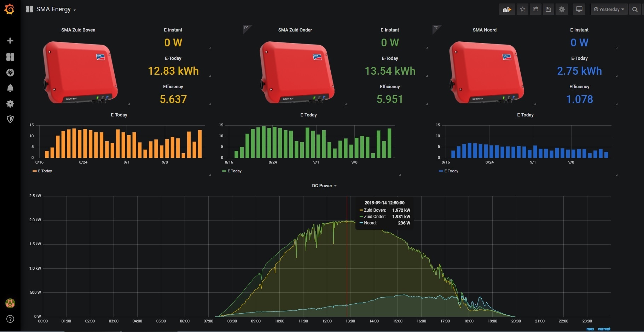Open the SMA Energy dashboard picker dropdown
Screen dimensions: 644x332
pos(51,9)
